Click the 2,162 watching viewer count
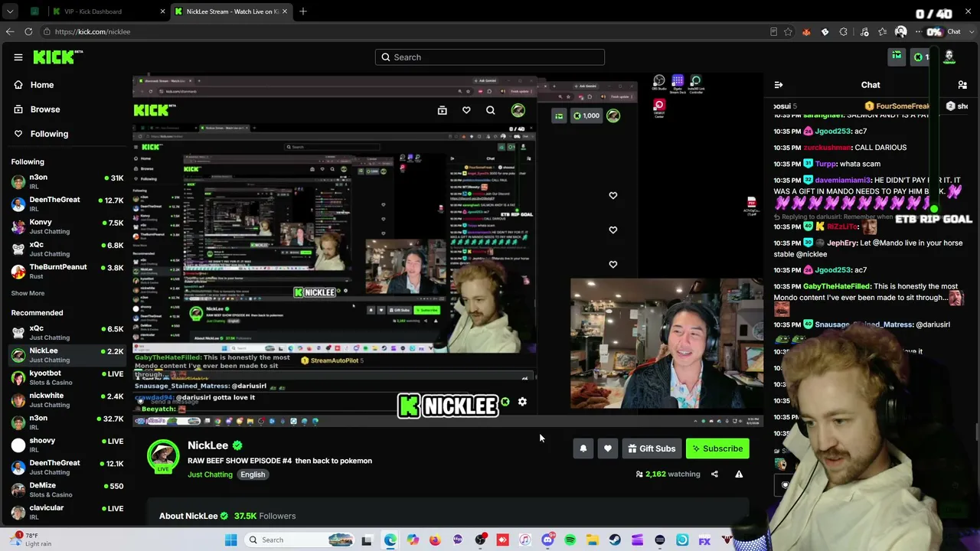The image size is (980, 551). (668, 474)
